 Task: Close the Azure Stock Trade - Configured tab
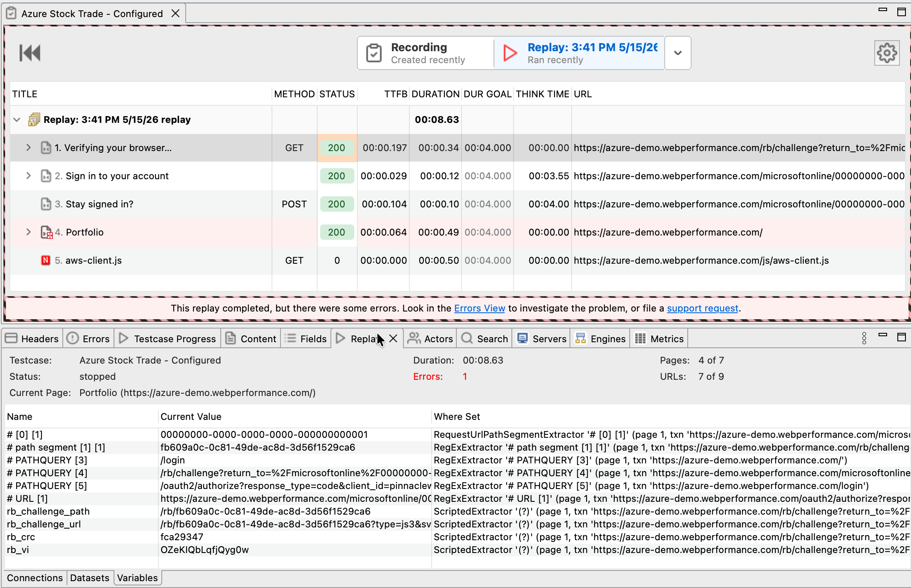[x=175, y=14]
